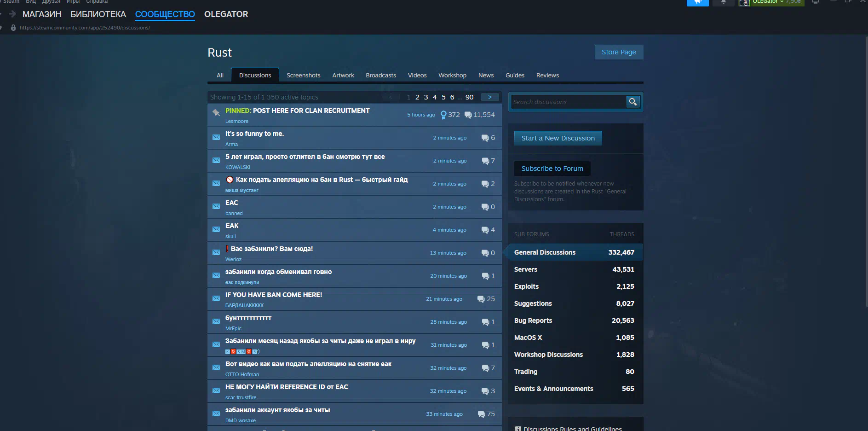868x431 pixels.
Task: Click the pinned thread pin icon
Action: [x=216, y=113]
